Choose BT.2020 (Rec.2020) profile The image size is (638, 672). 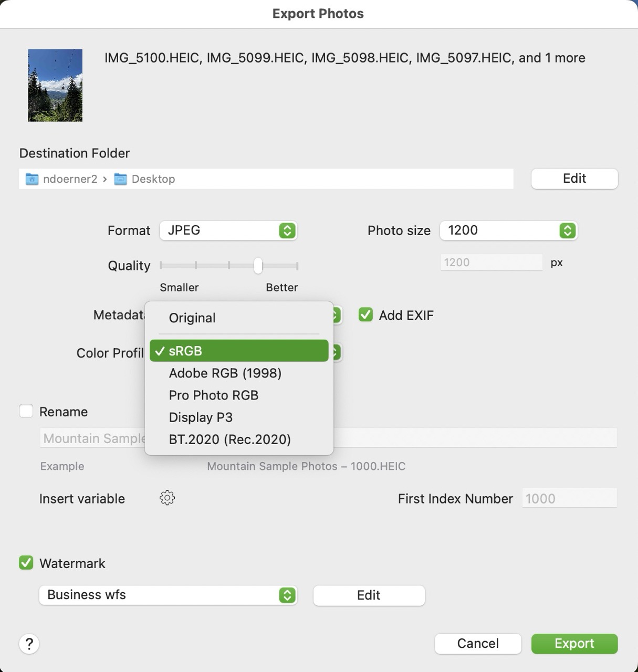[229, 439]
